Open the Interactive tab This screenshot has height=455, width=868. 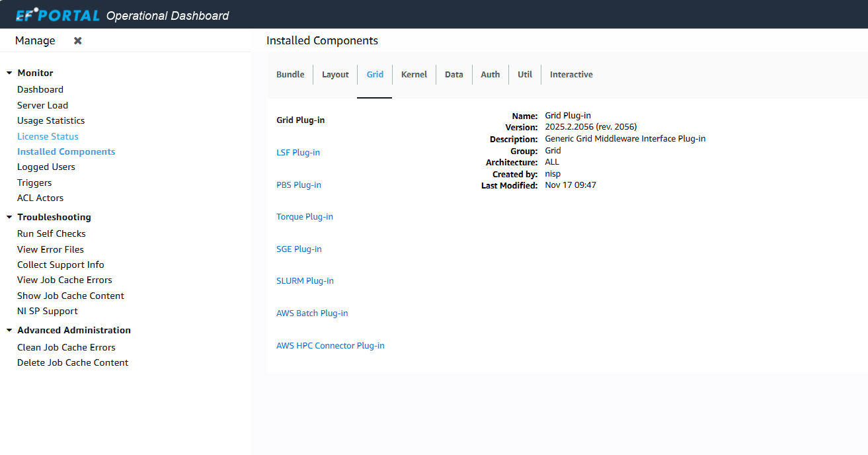pos(571,75)
